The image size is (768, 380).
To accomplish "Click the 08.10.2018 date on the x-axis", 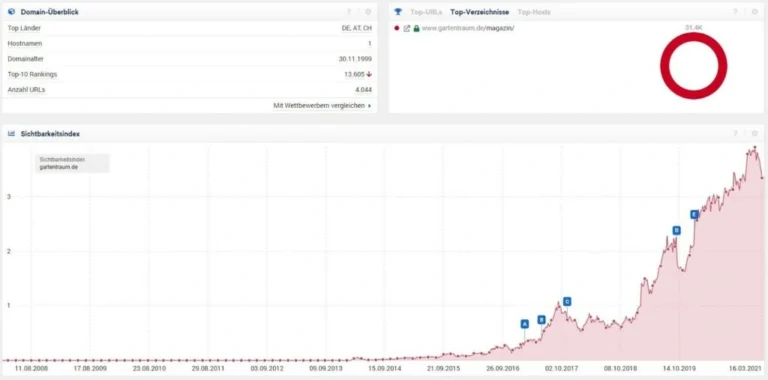I will click(621, 368).
